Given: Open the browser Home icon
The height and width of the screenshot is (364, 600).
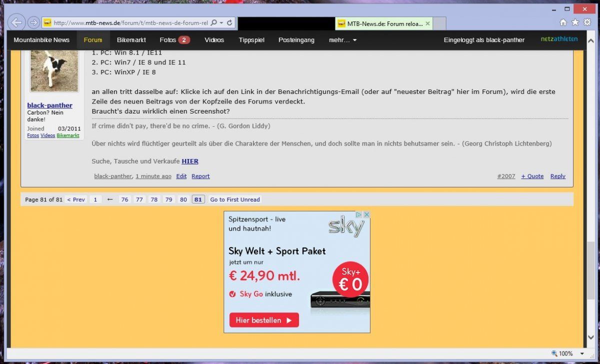Looking at the screenshot, I should tap(563, 22).
